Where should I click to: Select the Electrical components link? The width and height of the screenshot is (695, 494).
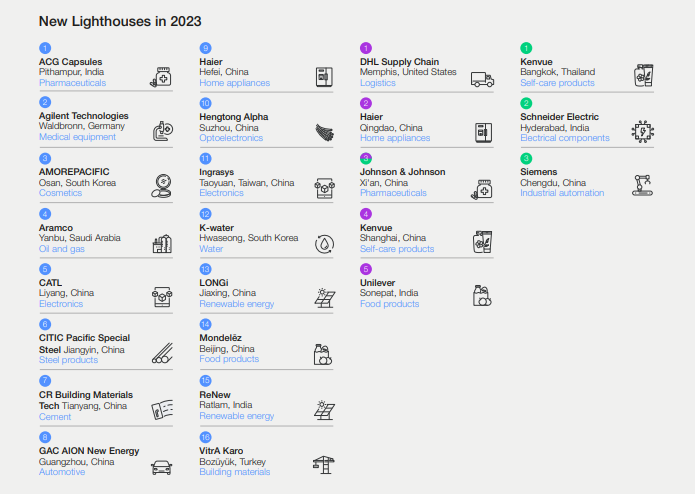coord(565,138)
